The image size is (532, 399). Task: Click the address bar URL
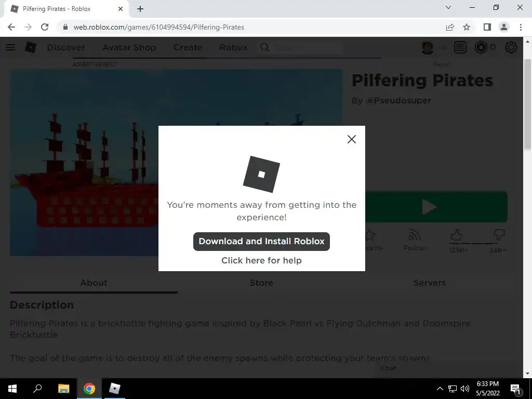click(x=159, y=27)
